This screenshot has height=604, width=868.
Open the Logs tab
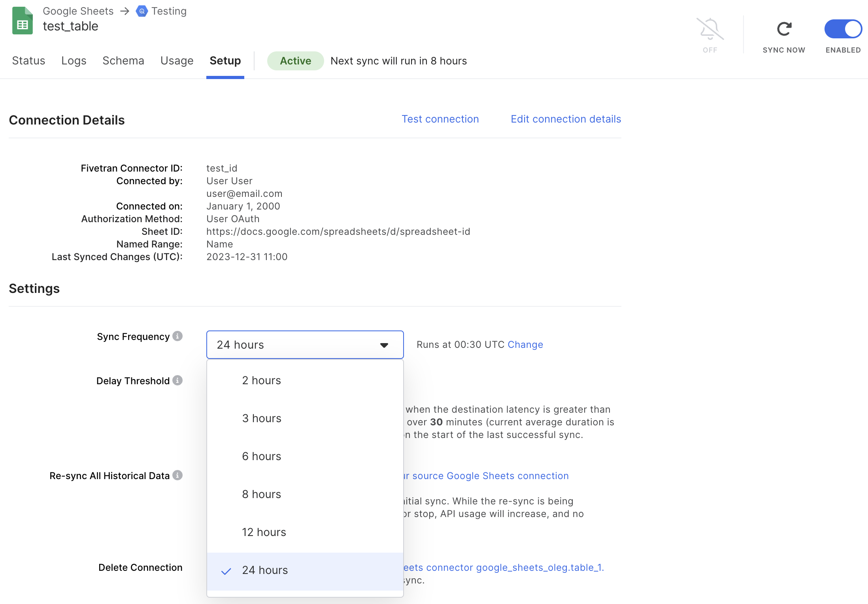click(x=74, y=60)
